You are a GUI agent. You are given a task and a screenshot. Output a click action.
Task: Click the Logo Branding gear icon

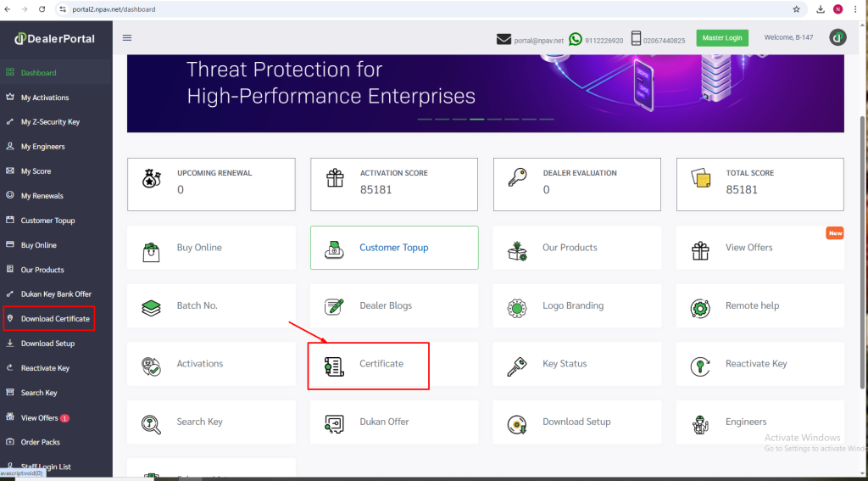pyautogui.click(x=517, y=306)
